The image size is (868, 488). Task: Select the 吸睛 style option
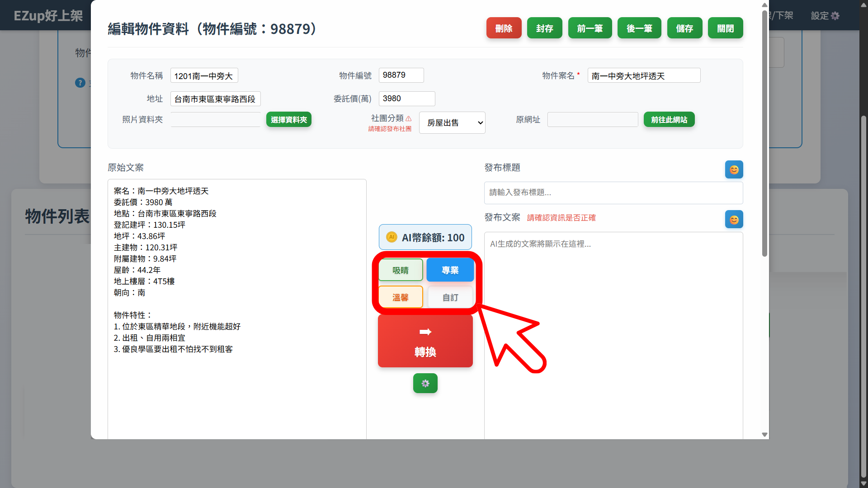pos(401,270)
